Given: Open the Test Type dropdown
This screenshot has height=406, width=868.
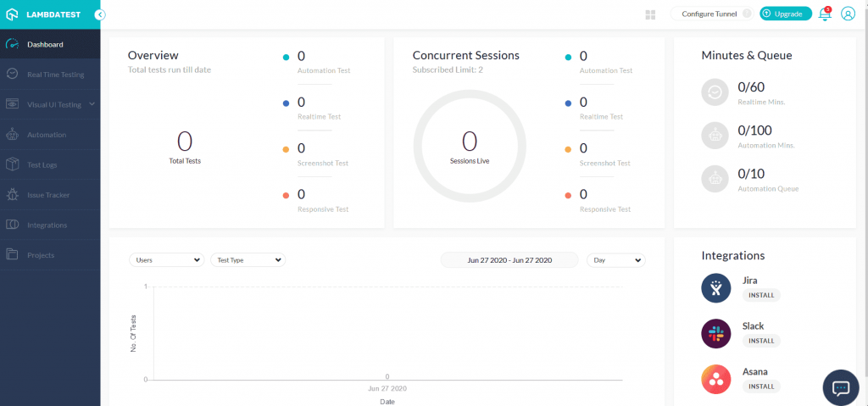Looking at the screenshot, I should tap(248, 260).
